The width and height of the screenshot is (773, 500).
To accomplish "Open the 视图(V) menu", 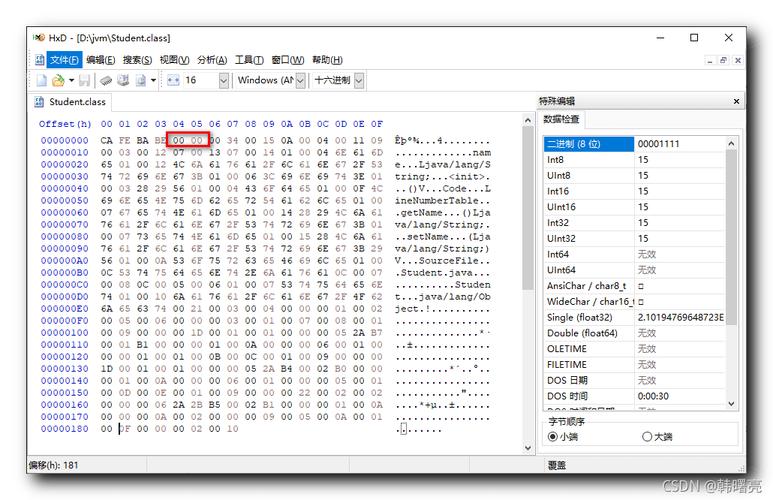I will click(x=174, y=60).
